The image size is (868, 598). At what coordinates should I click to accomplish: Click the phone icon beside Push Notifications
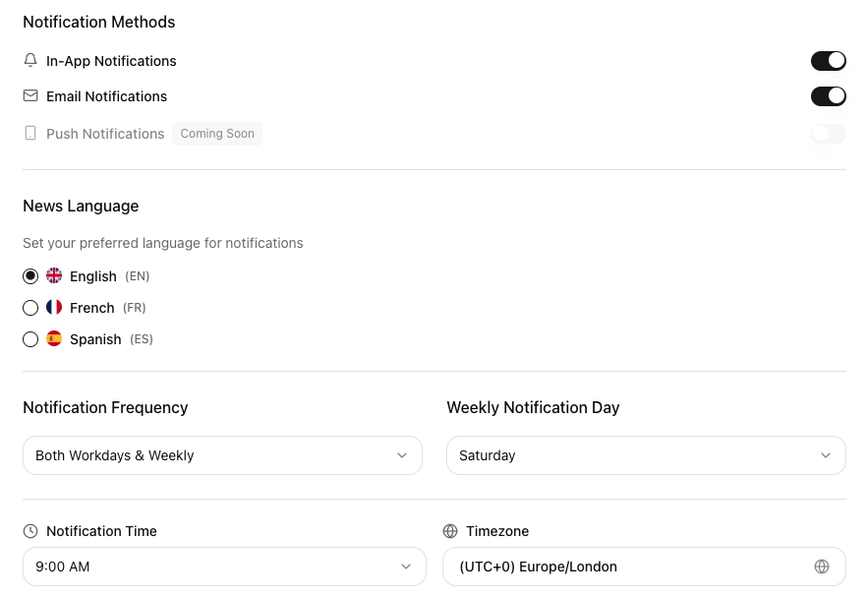click(x=30, y=133)
